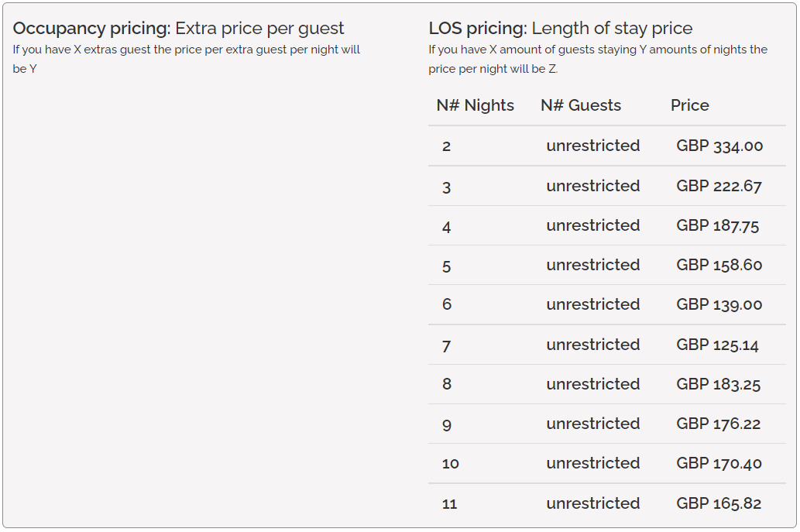Select the GBP 334.00 price cell
The height and width of the screenshot is (532, 800).
pos(719,146)
